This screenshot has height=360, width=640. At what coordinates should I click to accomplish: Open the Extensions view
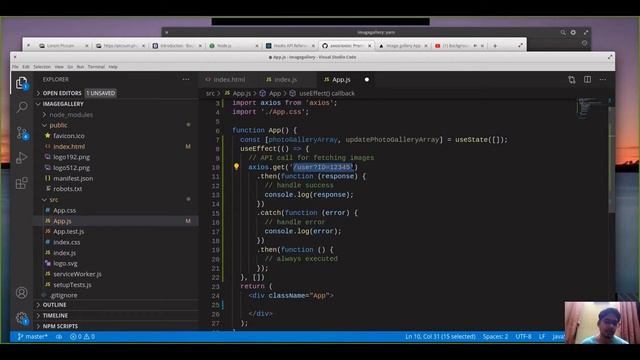(x=22, y=183)
